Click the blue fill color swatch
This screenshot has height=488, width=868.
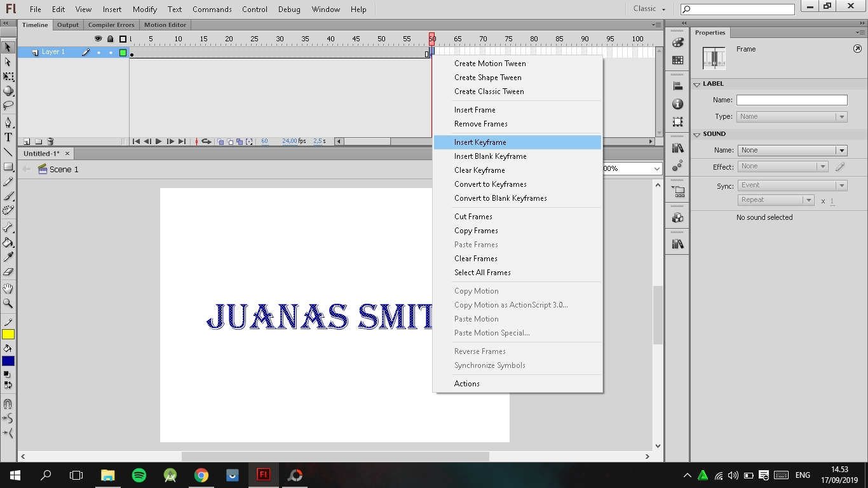(x=8, y=360)
